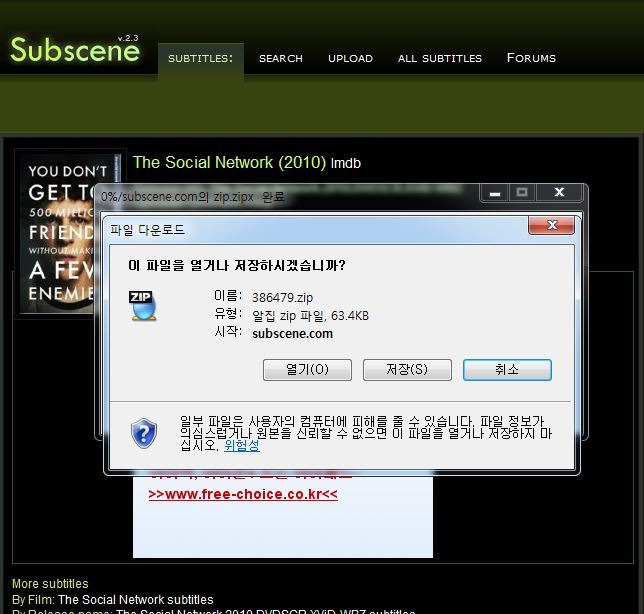Click the file name 386479.zip text
This screenshot has width=644, height=614.
coord(283,297)
